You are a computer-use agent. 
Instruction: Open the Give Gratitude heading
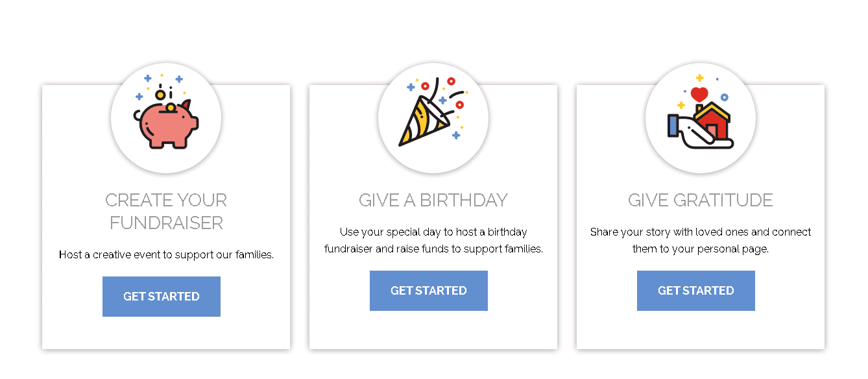[x=700, y=200]
